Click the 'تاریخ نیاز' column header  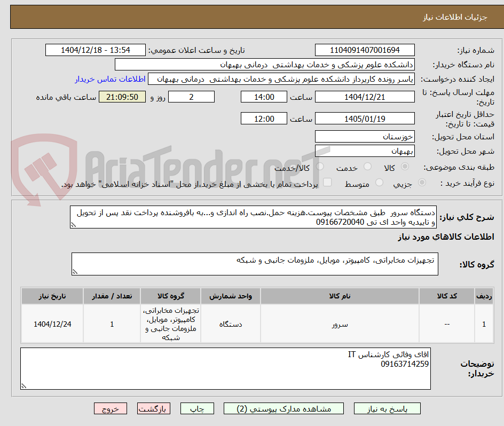[52, 296]
